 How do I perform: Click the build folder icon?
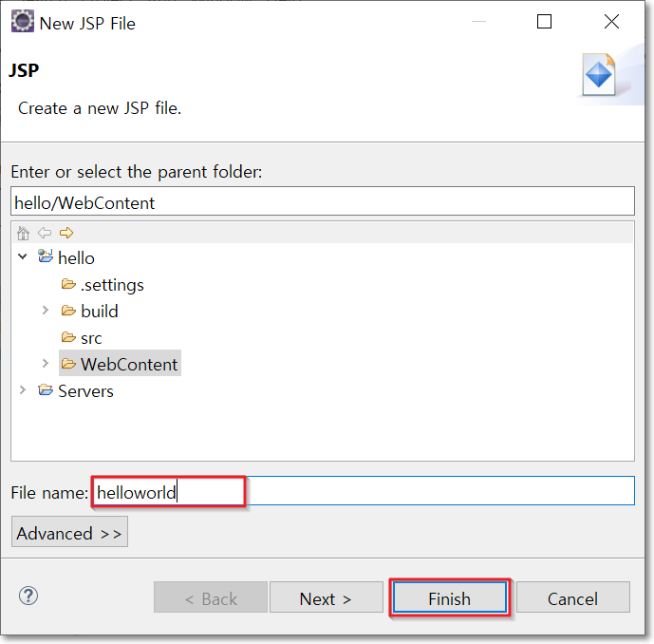[68, 311]
